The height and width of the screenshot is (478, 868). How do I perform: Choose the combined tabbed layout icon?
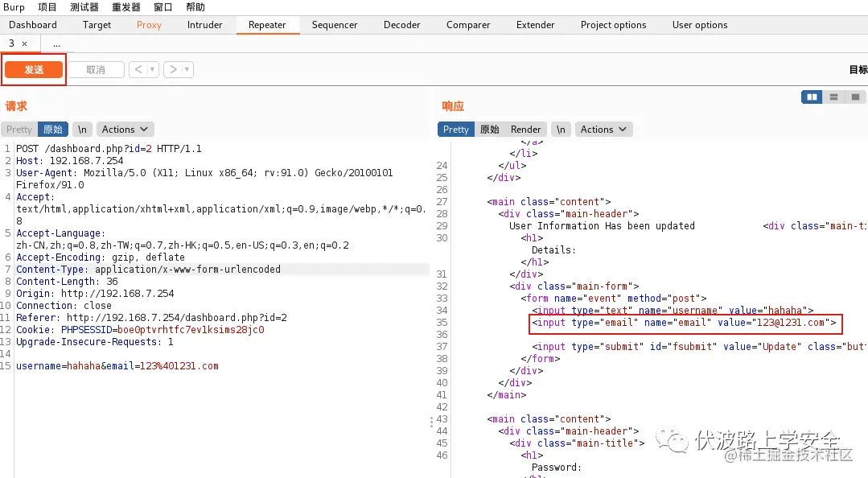click(855, 97)
